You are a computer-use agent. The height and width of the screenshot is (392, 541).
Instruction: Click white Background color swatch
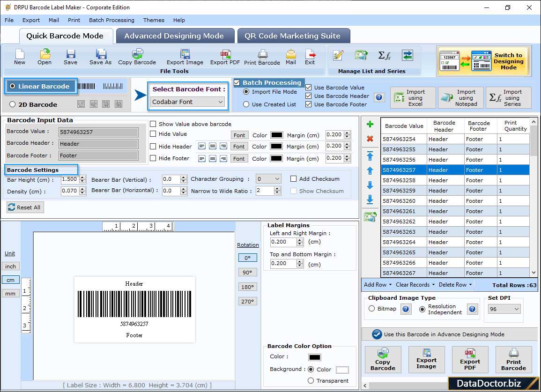342,370
